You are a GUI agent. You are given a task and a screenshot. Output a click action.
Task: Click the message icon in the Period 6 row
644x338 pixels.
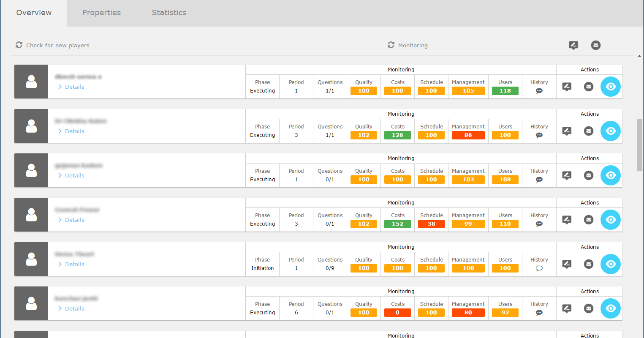pyautogui.click(x=567, y=309)
